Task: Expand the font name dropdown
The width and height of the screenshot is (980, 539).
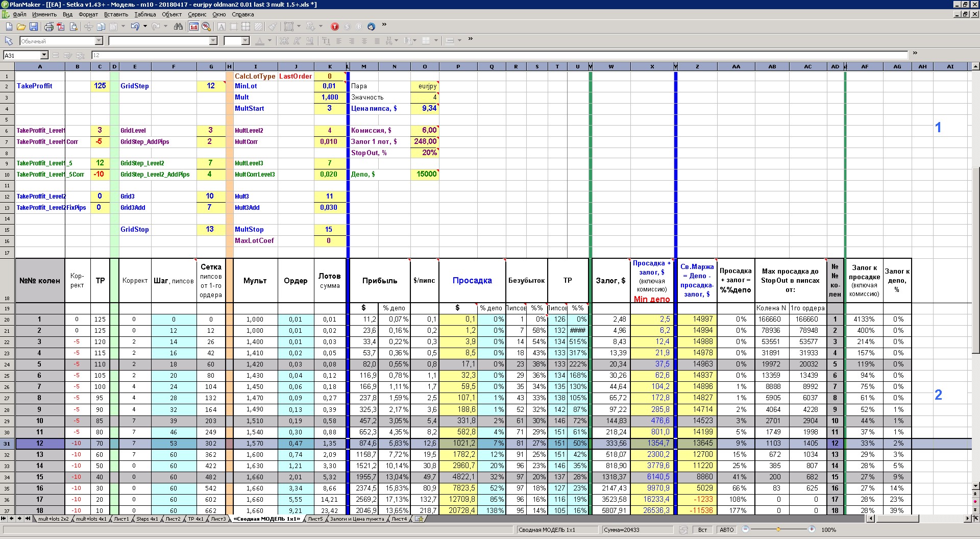Action: click(x=213, y=41)
